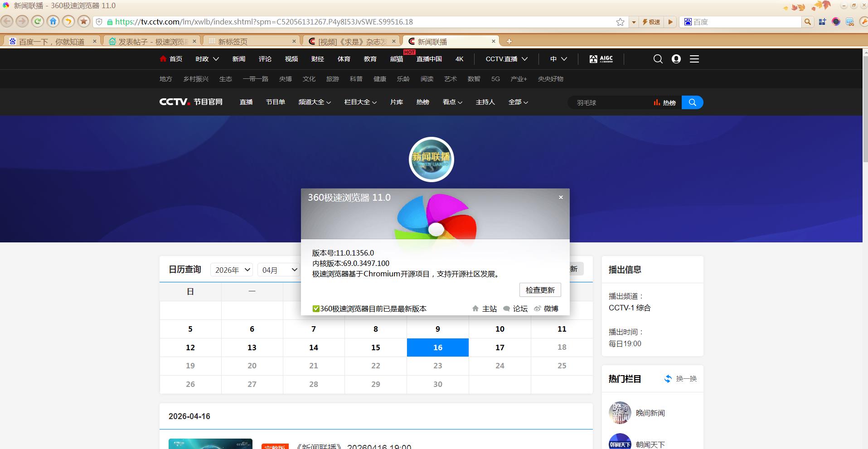Open favorites with the star toolbar button

coord(84,21)
